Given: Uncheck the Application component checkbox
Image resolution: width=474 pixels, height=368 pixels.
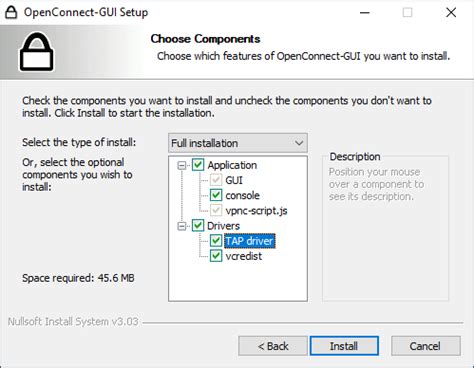Looking at the screenshot, I should click(198, 165).
